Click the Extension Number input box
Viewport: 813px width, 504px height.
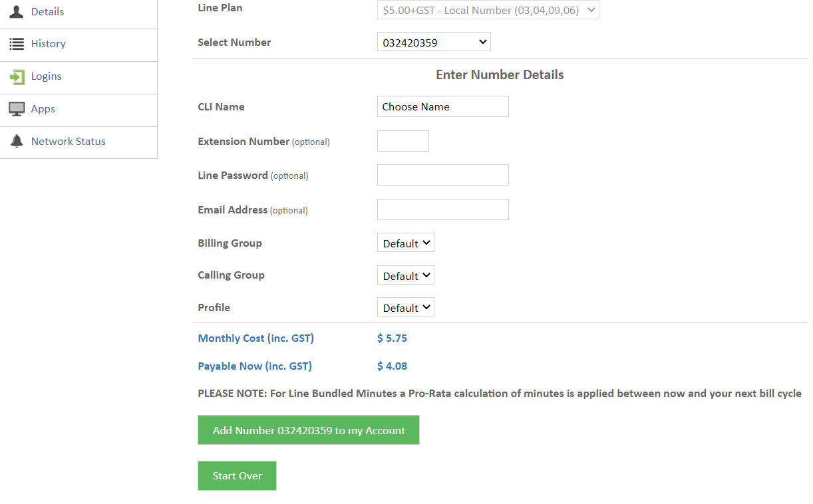point(403,141)
